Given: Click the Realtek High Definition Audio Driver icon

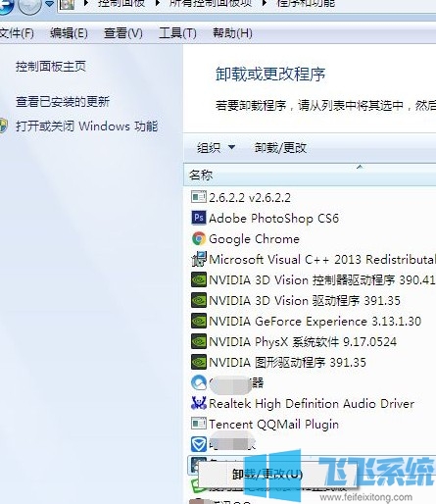Looking at the screenshot, I should pyautogui.click(x=199, y=403).
